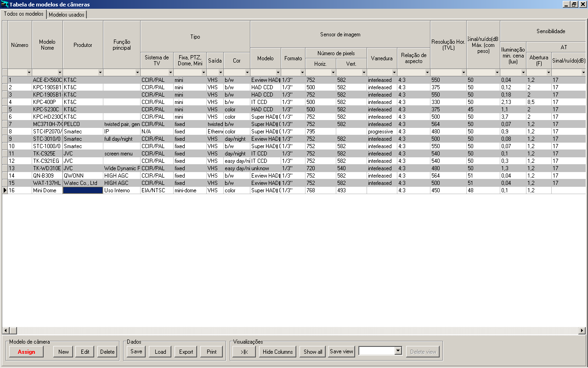Click the red Assign button

pyautogui.click(x=26, y=352)
